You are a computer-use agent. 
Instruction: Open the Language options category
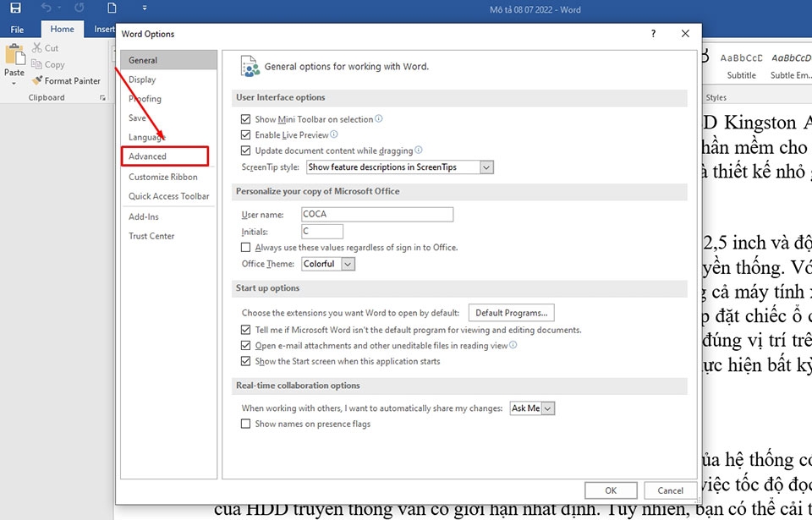click(x=169, y=137)
